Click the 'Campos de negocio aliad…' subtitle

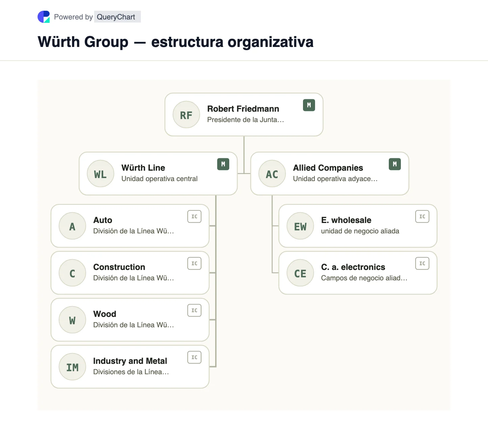364,278
